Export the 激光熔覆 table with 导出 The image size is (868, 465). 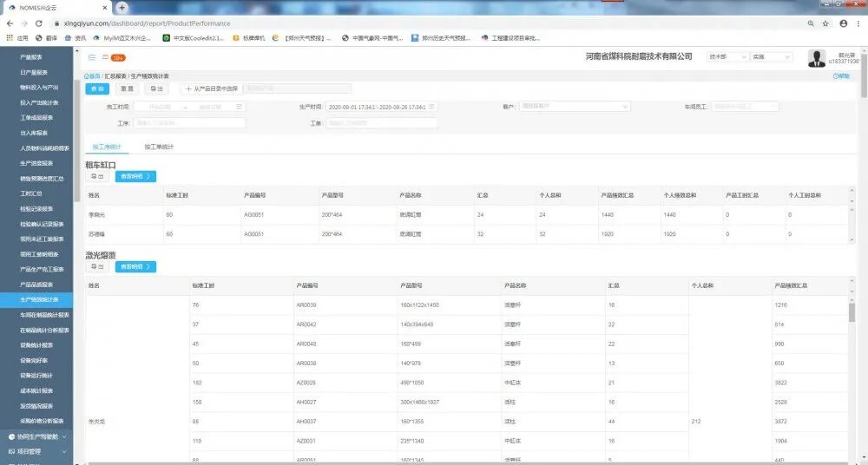tap(97, 267)
